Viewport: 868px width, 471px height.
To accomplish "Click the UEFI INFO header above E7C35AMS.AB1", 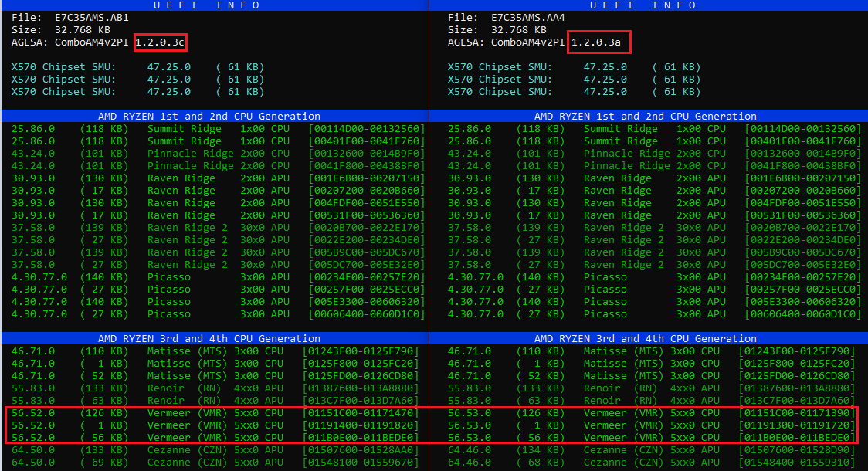I will 207,5.
